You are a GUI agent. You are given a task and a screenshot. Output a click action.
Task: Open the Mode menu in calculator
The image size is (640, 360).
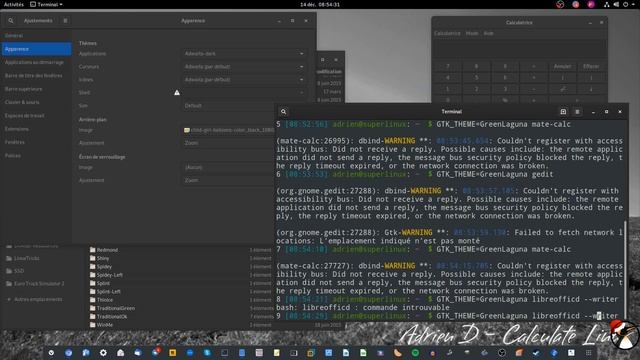point(472,33)
